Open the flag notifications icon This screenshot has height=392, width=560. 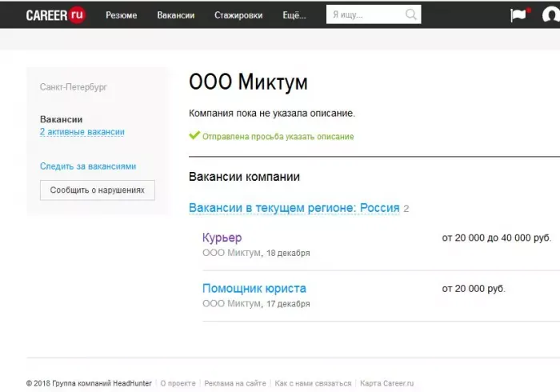[518, 15]
